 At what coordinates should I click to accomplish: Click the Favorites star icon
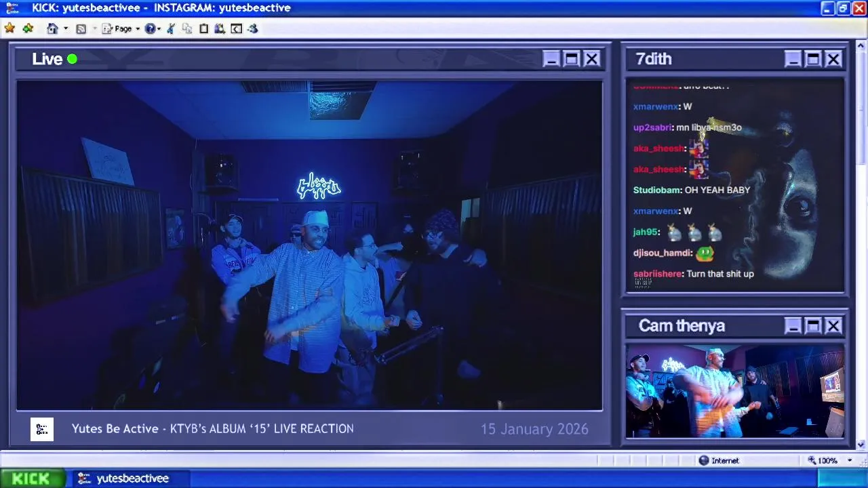[x=9, y=28]
